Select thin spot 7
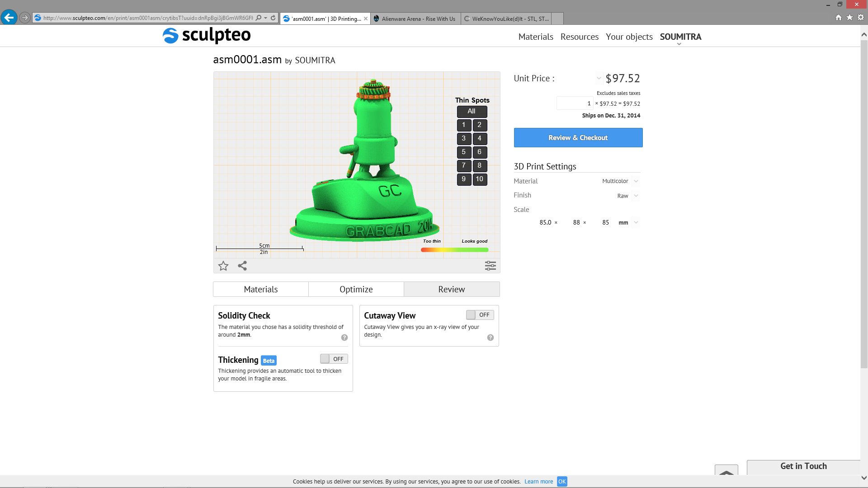868x488 pixels. pyautogui.click(x=464, y=166)
